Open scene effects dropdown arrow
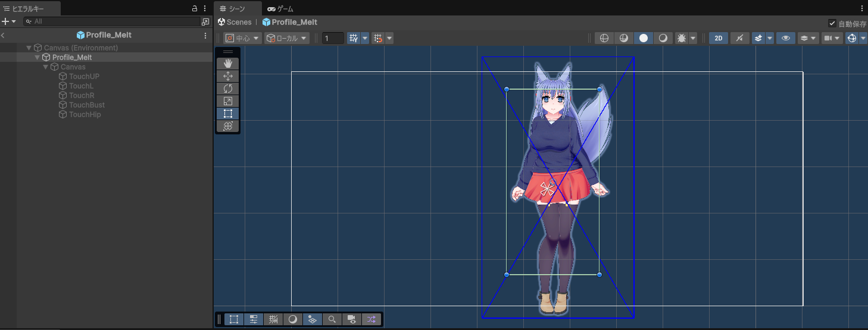The height and width of the screenshot is (330, 868). (770, 38)
